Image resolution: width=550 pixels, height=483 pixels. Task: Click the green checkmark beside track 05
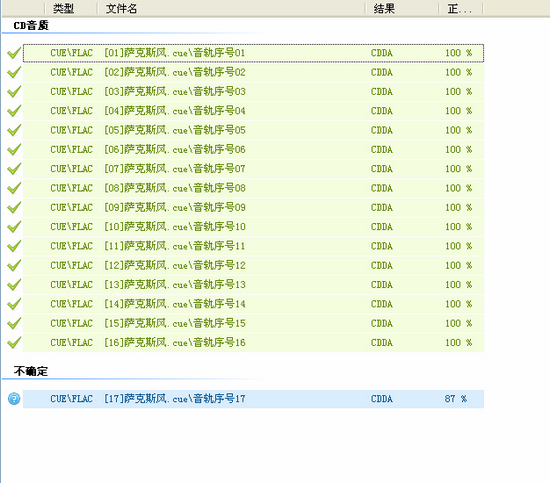[14, 130]
